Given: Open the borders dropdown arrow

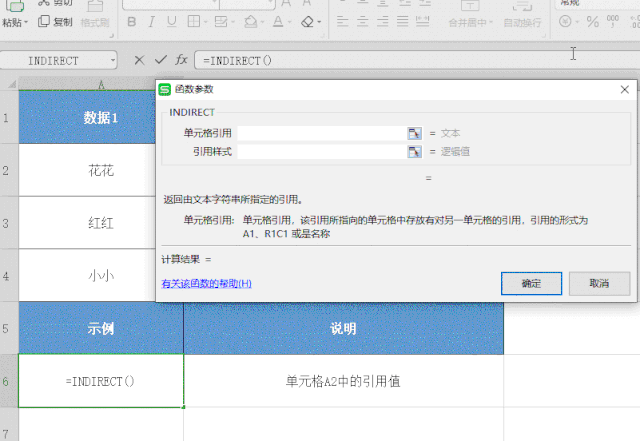Looking at the screenshot, I should (x=205, y=22).
